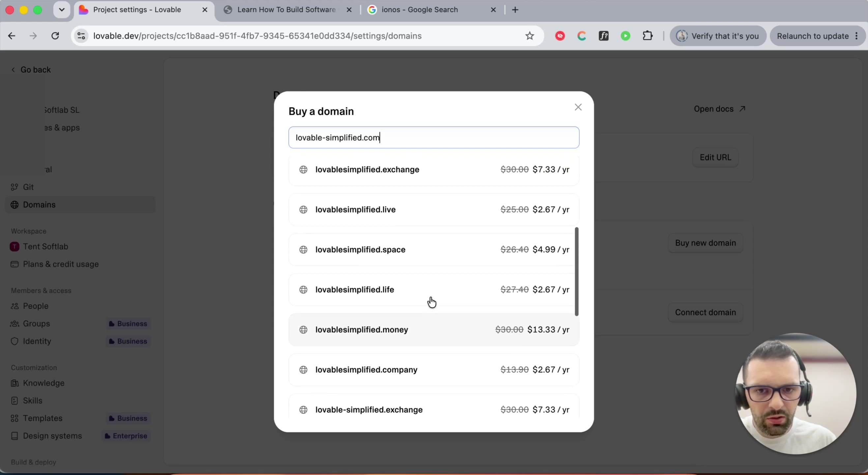
Task: Click the address bar URL
Action: (257, 36)
